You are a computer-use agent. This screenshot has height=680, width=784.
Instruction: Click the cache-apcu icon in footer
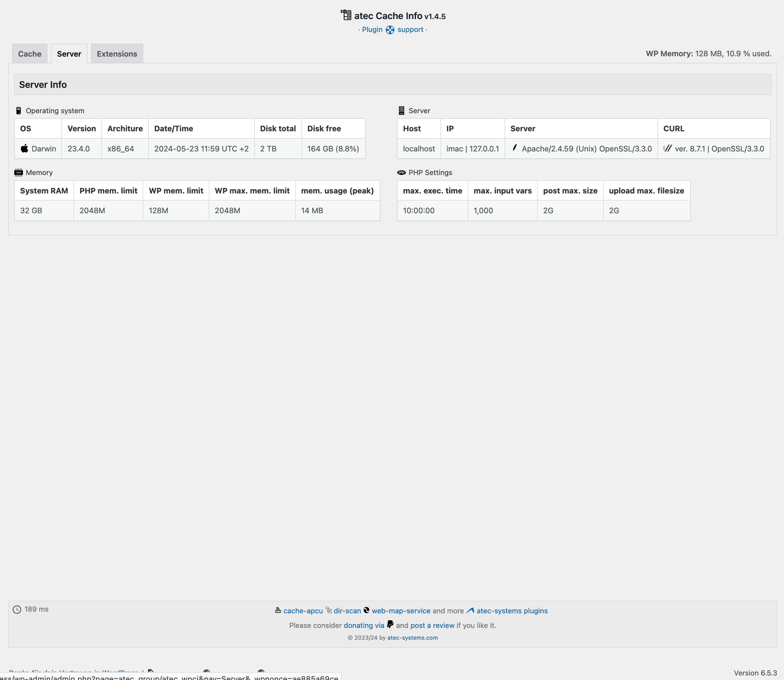coord(278,610)
